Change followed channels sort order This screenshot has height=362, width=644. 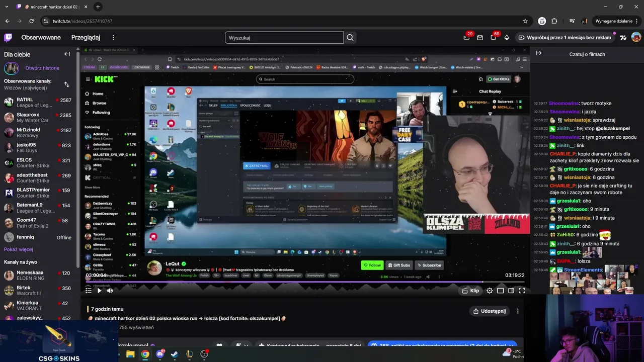click(66, 84)
